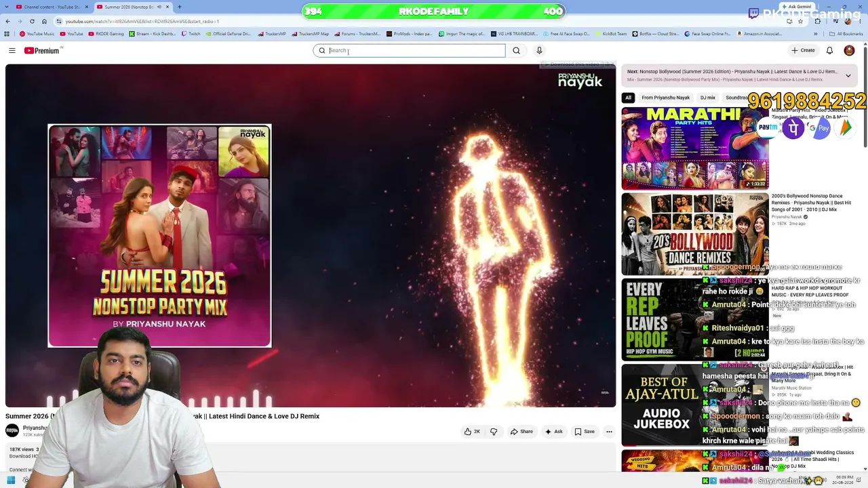Open the YouTube account avatar menu
The width and height of the screenshot is (868, 488).
[x=849, y=50]
